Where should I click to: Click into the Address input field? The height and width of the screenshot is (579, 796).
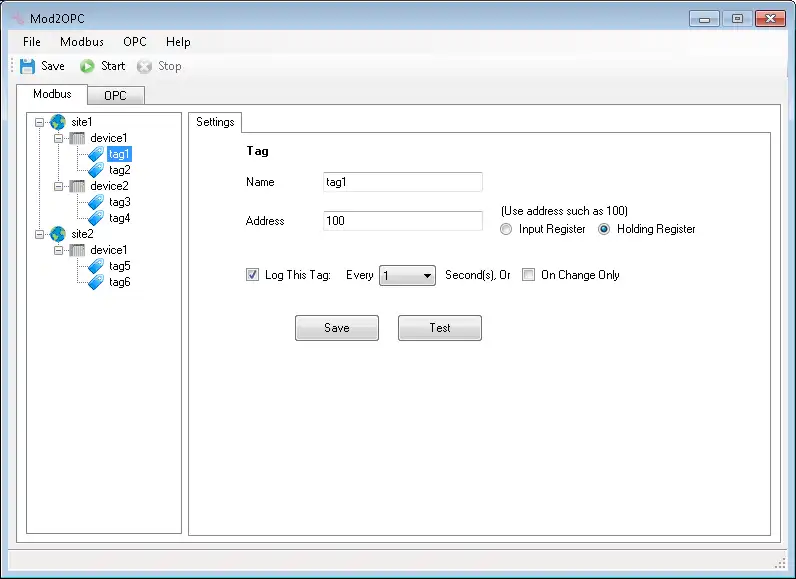tap(403, 221)
